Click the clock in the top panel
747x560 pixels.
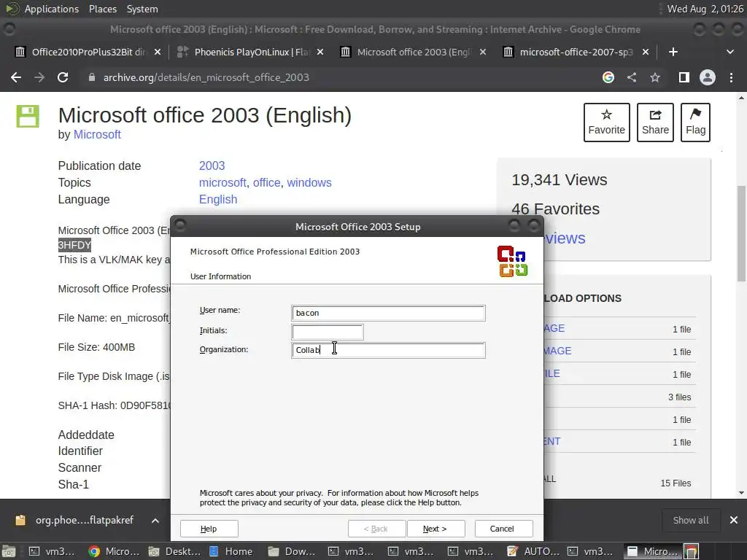tap(705, 9)
